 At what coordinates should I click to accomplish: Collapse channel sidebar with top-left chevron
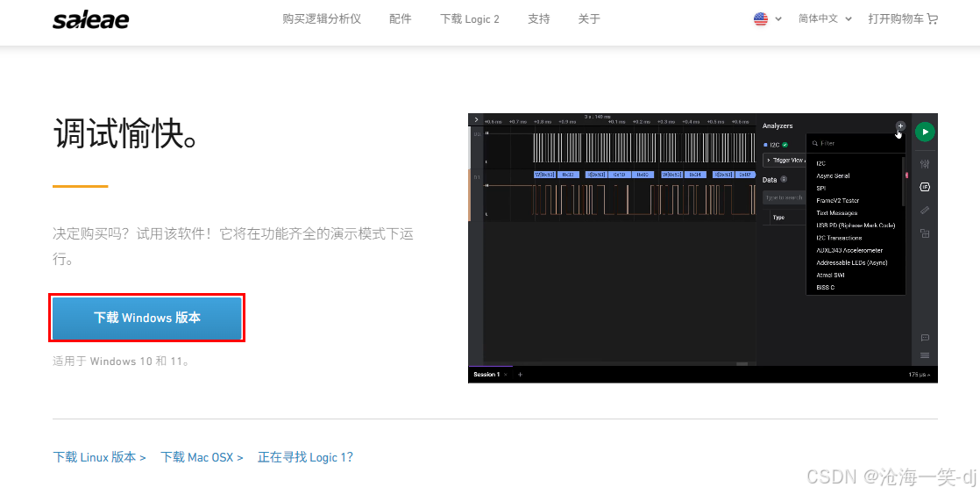(476, 119)
